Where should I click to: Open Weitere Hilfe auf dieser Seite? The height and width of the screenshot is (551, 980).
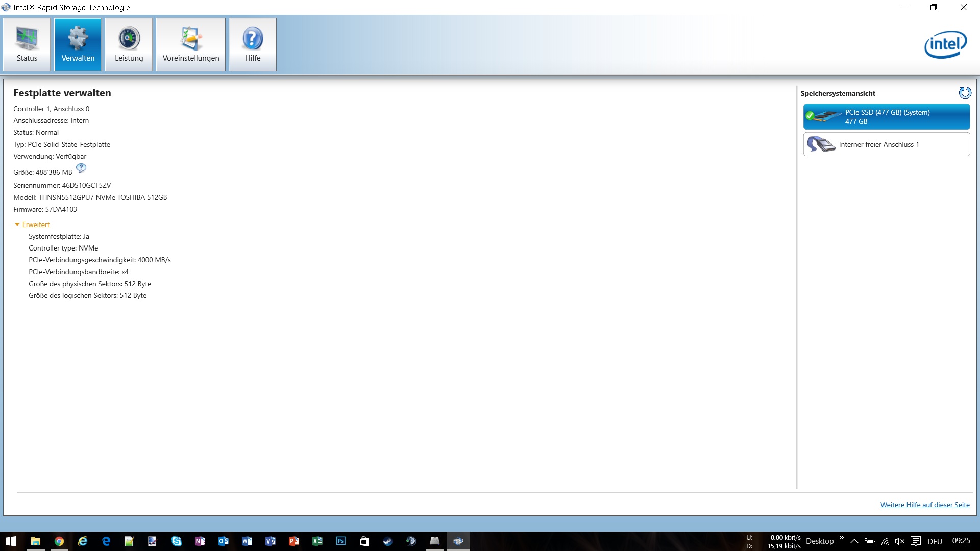pyautogui.click(x=924, y=505)
